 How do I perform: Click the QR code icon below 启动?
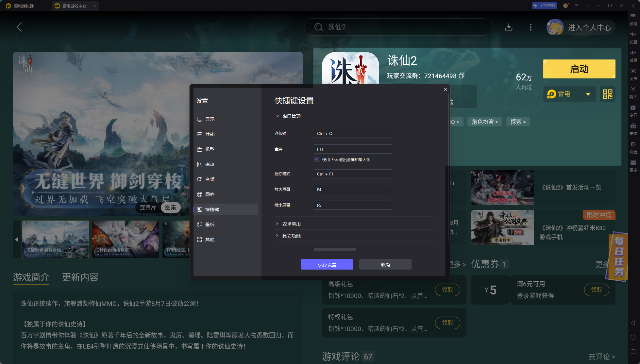coord(607,94)
